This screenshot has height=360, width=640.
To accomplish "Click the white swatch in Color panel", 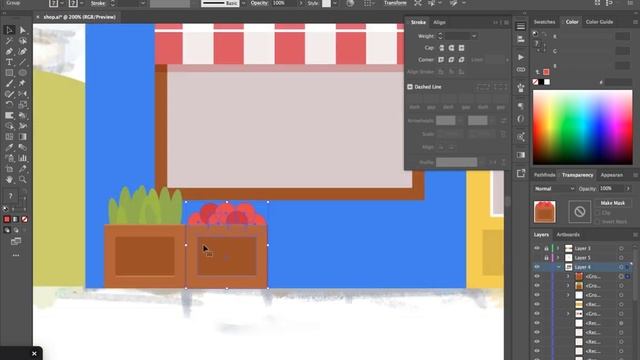I will [547, 82].
